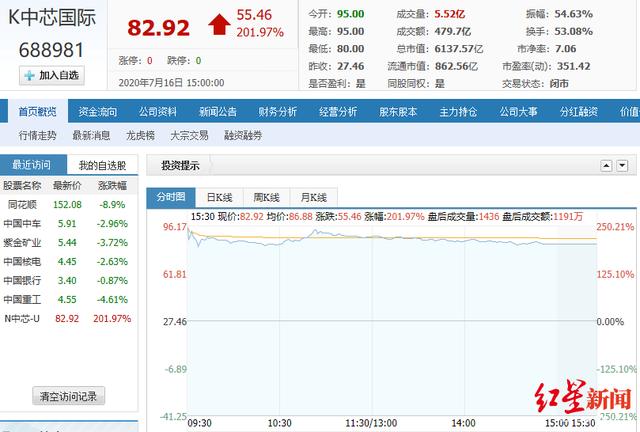Click 同花顺's price 152.08

[x=67, y=205]
